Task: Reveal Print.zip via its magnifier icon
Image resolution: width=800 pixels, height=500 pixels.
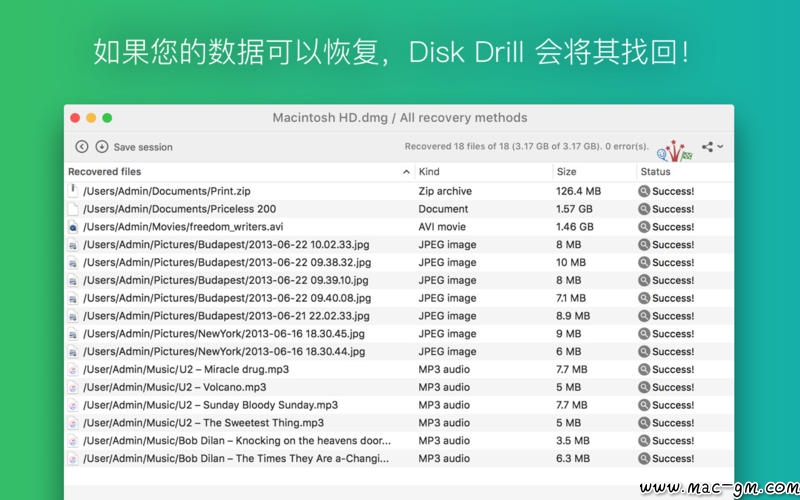Action: tap(644, 191)
